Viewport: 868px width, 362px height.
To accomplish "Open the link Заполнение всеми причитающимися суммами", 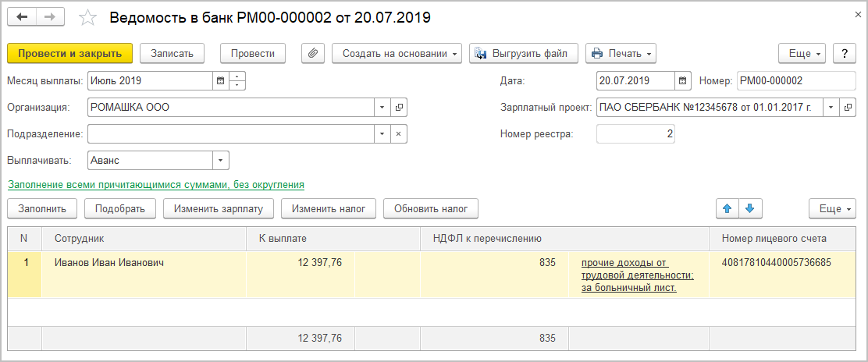I will point(155,185).
